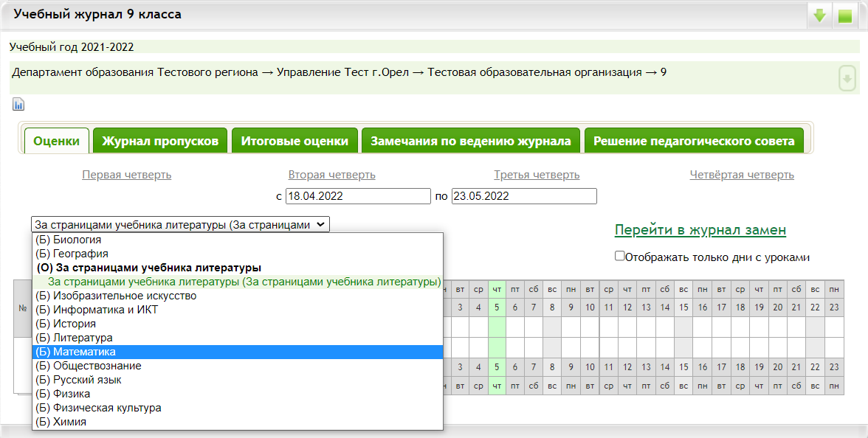Screen dimensions: 868x438
Task: Click the highlighted Thursday 5 column header
Action: tap(497, 307)
